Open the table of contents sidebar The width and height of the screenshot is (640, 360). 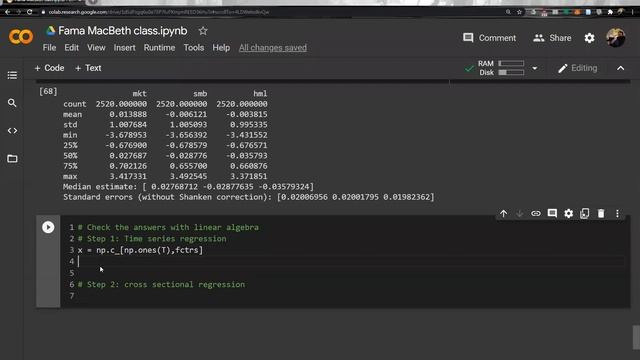(x=12, y=75)
